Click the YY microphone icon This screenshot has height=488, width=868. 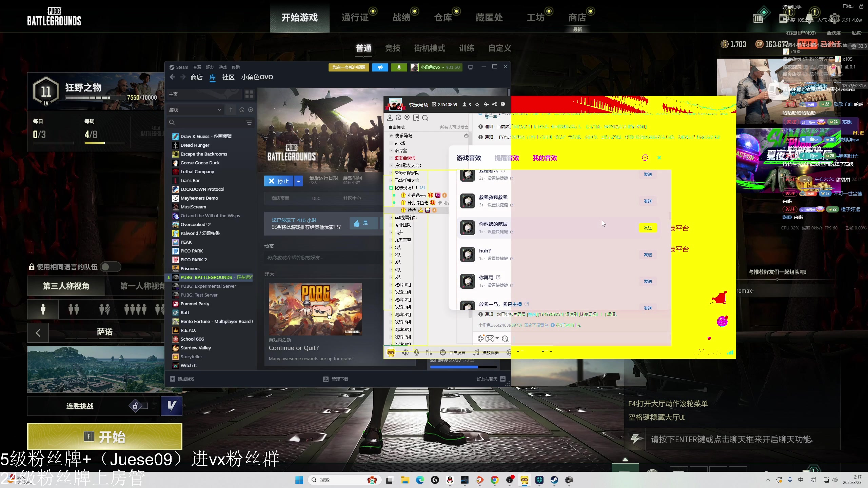(417, 352)
